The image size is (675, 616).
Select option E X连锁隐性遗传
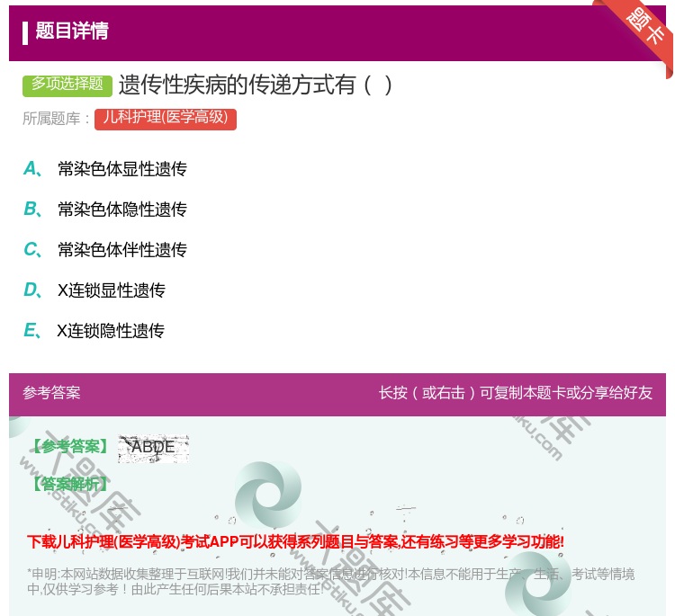pyautogui.click(x=111, y=331)
